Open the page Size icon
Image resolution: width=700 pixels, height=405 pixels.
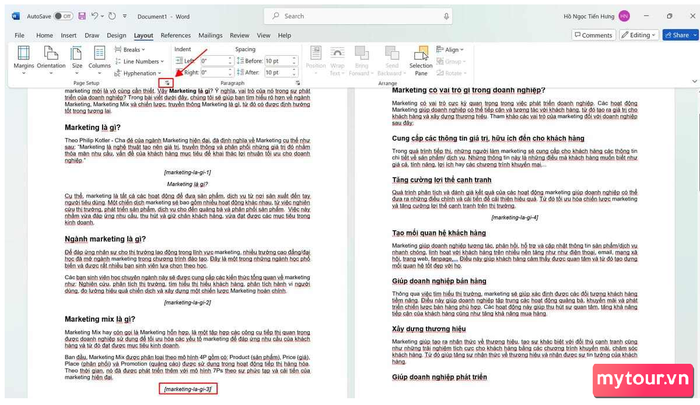click(77, 53)
